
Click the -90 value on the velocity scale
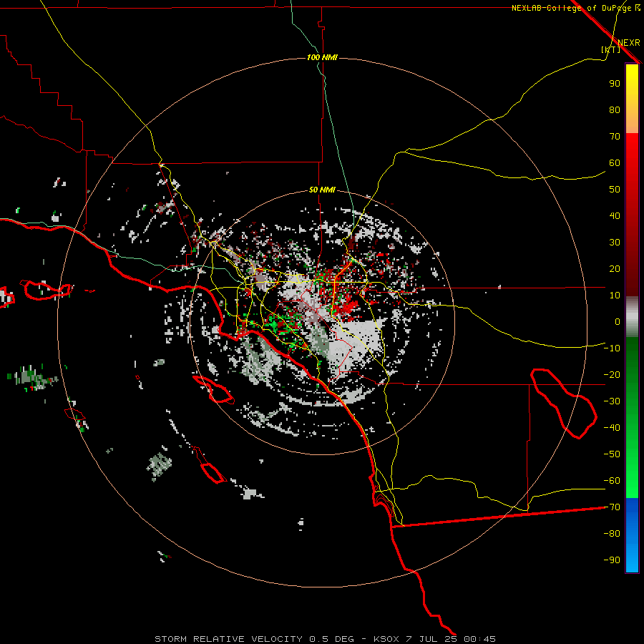612,560
